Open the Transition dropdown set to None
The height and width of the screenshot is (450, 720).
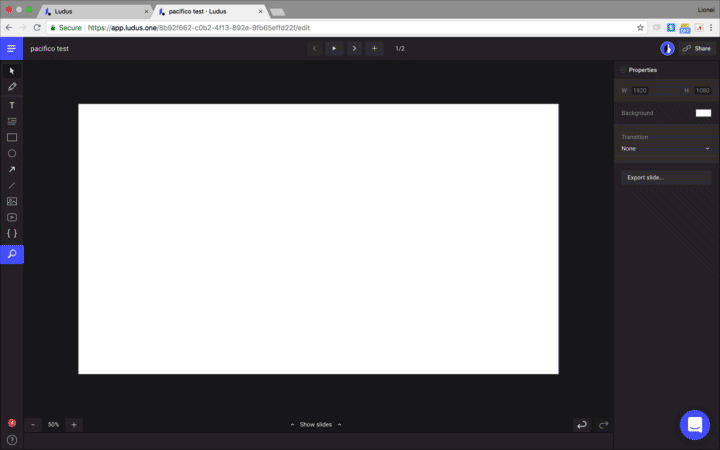coord(665,148)
